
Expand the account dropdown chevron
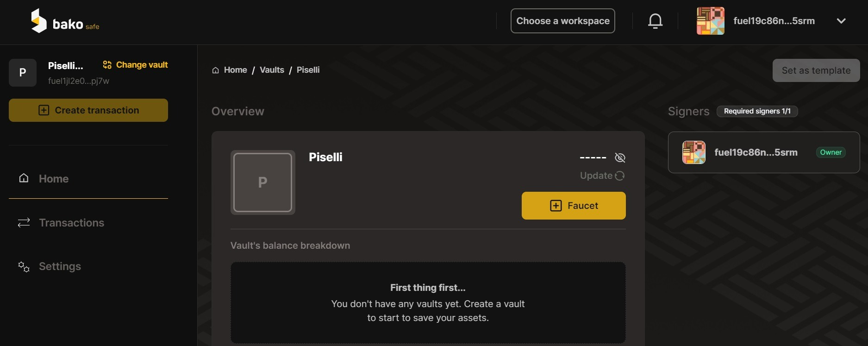click(x=841, y=21)
